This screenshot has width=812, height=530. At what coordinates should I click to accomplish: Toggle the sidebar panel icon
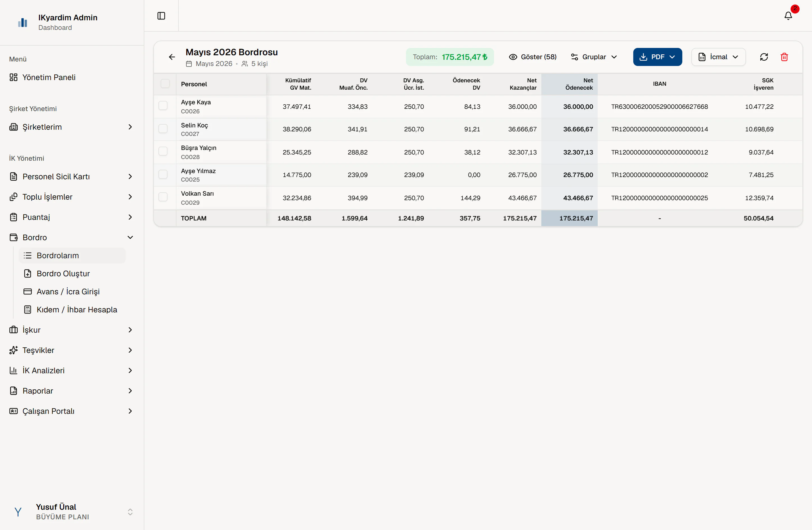click(x=161, y=16)
